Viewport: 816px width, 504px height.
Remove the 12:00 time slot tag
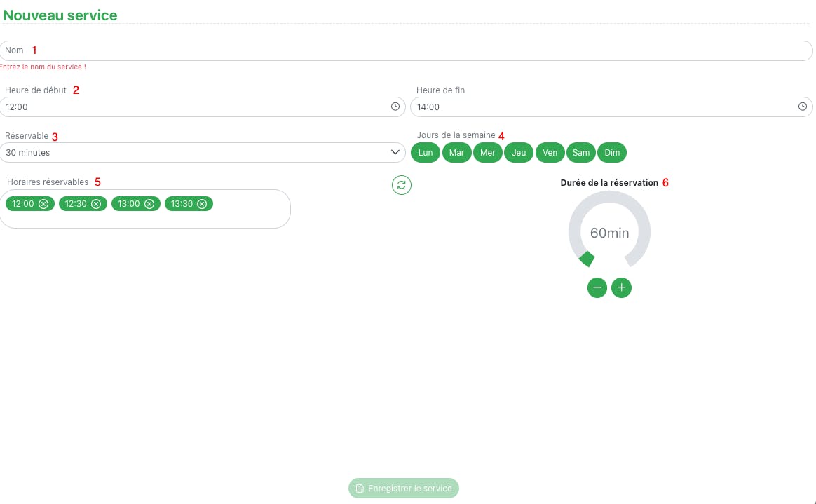click(43, 204)
